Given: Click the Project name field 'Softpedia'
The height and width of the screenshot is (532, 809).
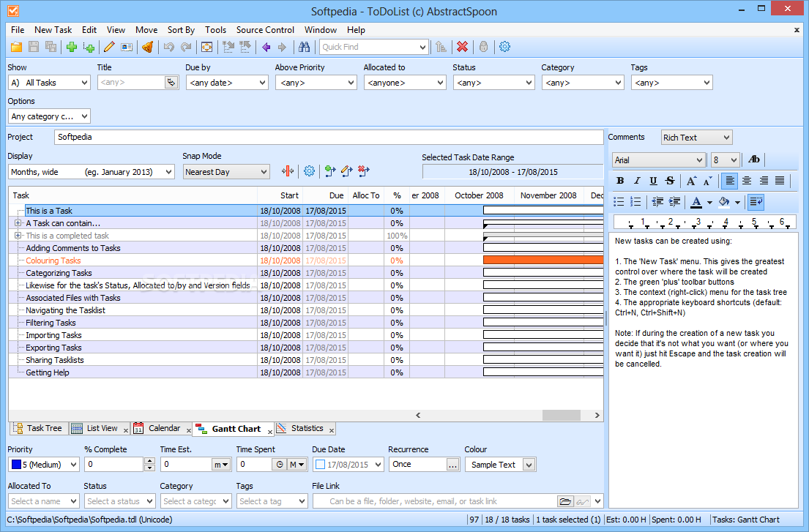Looking at the screenshot, I should click(329, 137).
